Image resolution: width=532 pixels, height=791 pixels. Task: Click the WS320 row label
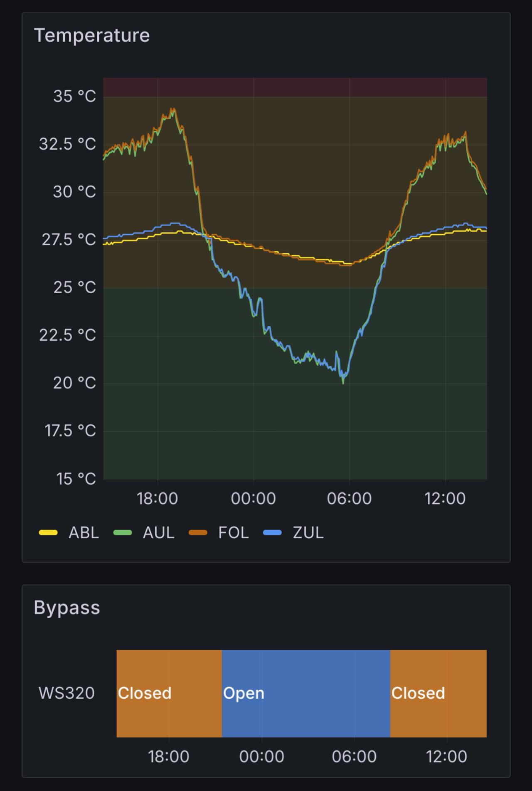point(66,693)
